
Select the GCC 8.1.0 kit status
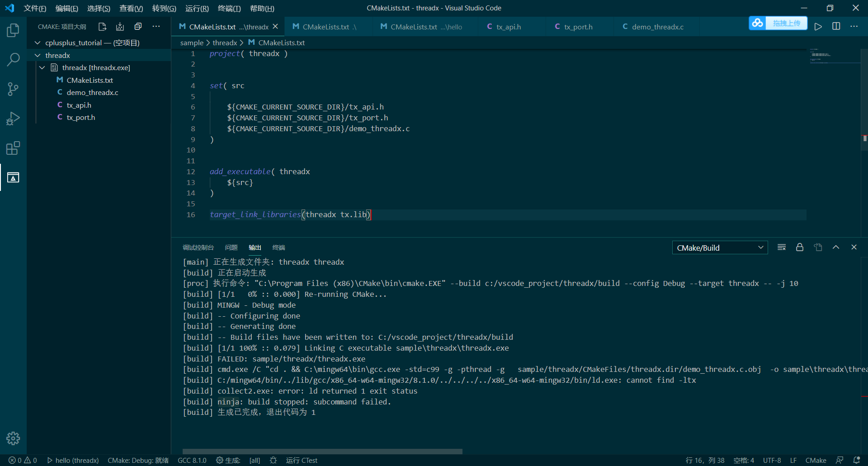[192, 460]
